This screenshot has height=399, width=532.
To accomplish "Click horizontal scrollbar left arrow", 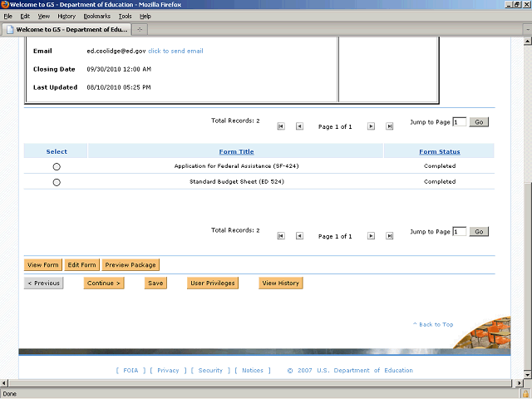I will click(3, 383).
